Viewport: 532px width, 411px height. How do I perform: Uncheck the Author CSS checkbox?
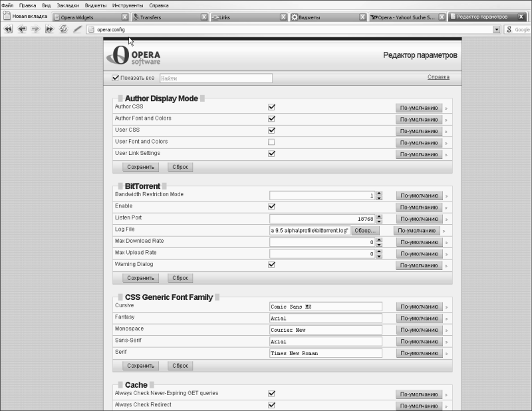(x=271, y=106)
